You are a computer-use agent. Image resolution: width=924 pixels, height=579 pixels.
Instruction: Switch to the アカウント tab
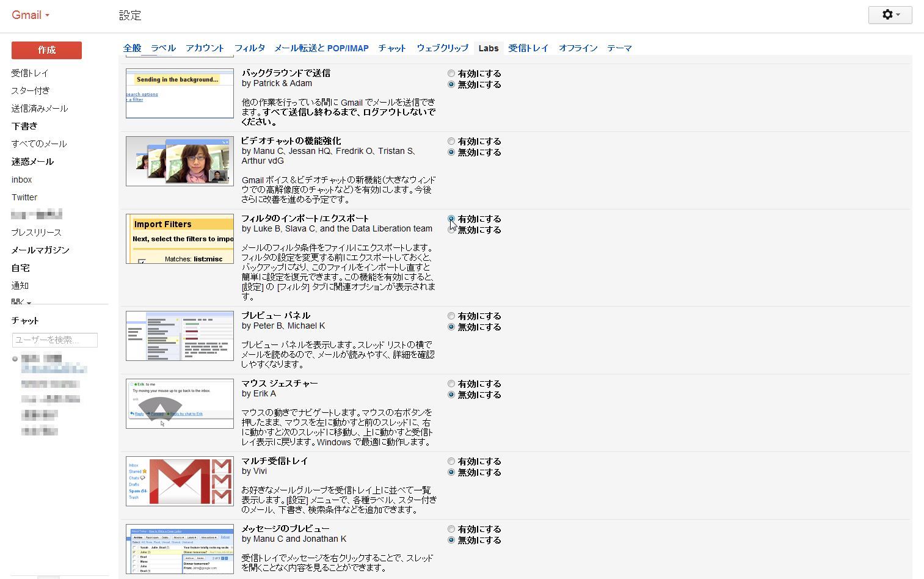205,48
